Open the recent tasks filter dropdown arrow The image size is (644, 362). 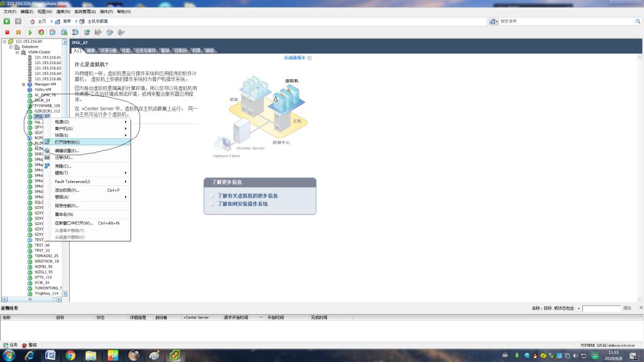coord(579,308)
